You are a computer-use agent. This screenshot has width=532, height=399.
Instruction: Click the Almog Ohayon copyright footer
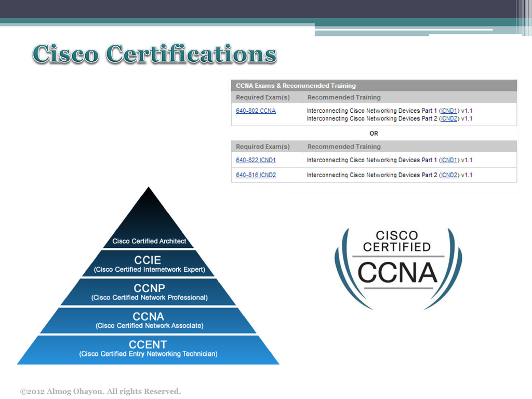[x=100, y=391]
